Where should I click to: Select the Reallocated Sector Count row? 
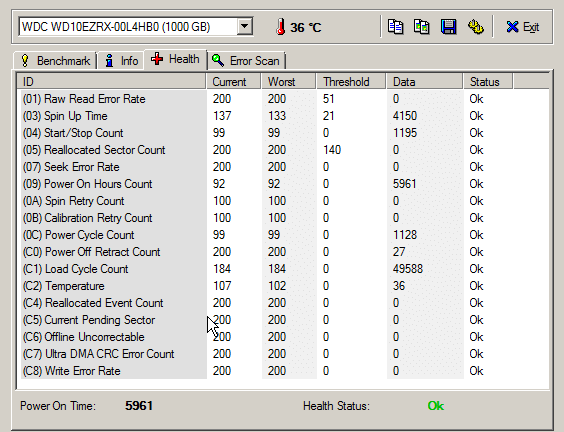(x=284, y=150)
